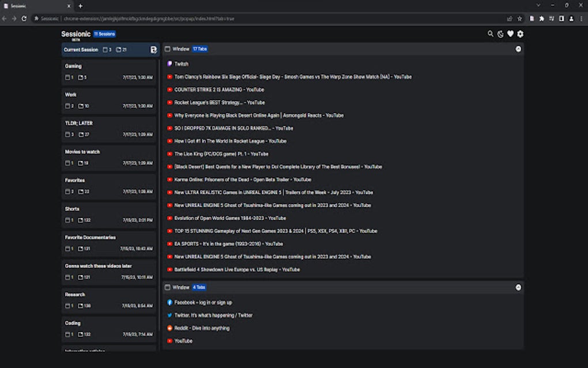Open Karma Online Prisoners of the Dead entry

point(243,179)
